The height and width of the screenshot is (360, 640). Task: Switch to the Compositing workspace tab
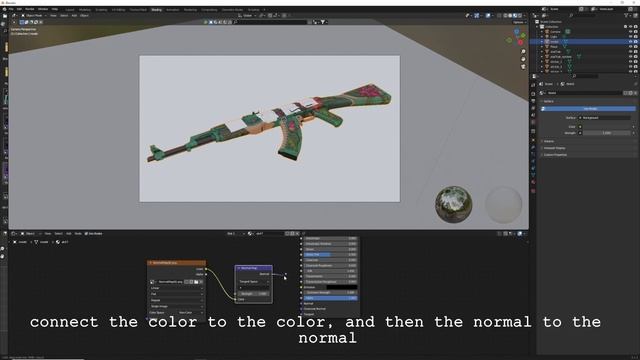coord(209,9)
